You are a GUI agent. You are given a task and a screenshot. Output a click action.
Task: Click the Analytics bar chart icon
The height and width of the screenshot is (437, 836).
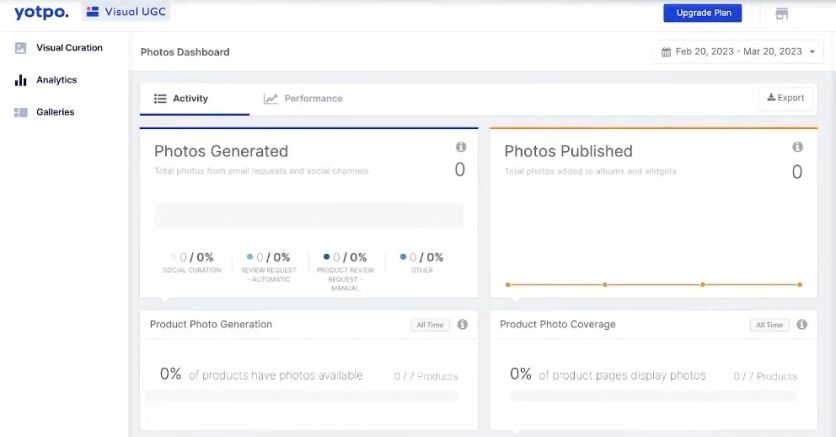tap(20, 80)
